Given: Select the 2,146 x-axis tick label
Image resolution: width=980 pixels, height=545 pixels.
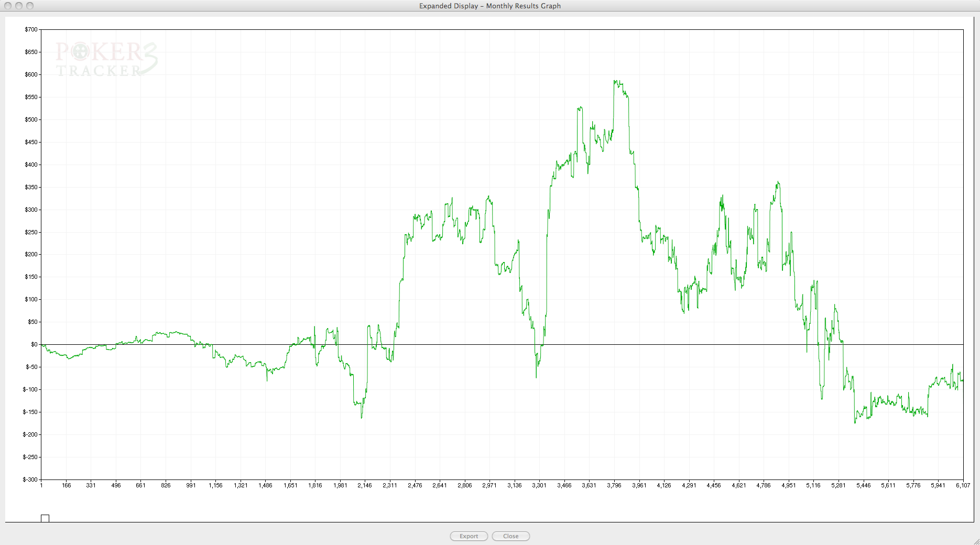Looking at the screenshot, I should 365,485.
